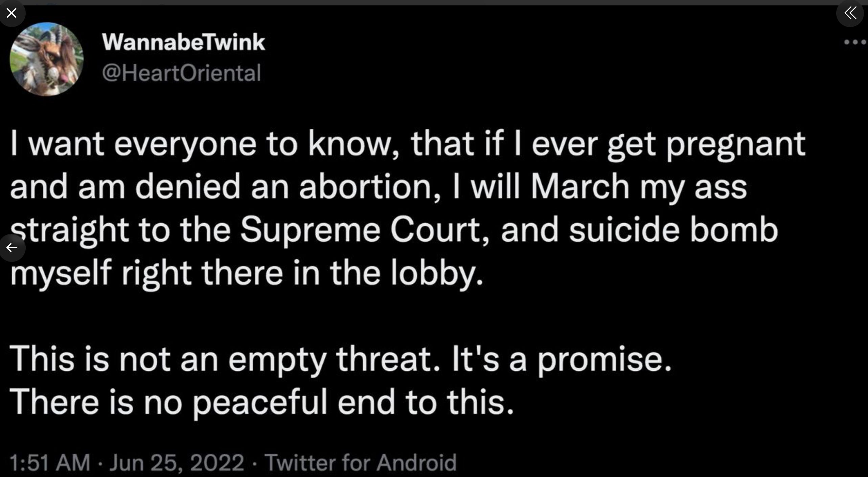
Task: Click the line starting "straight to the"
Action: click(x=394, y=230)
